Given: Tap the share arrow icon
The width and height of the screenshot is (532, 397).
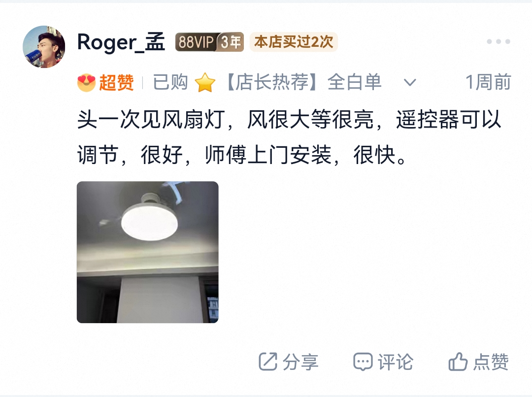Looking at the screenshot, I should [x=268, y=362].
